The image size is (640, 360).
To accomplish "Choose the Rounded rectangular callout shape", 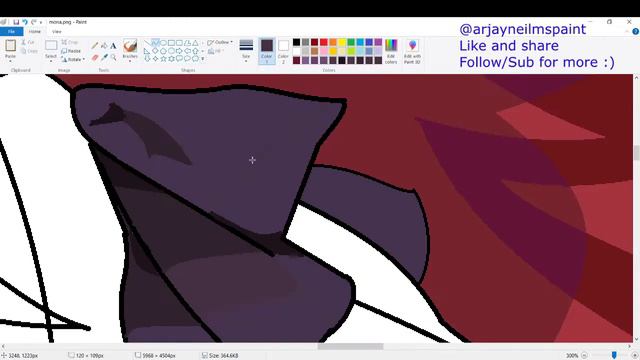I will point(179,59).
